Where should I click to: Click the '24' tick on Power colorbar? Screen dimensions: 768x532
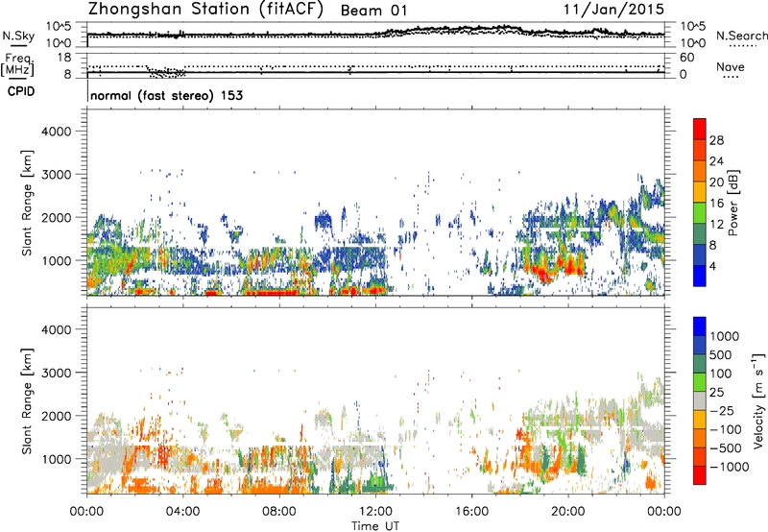point(716,161)
